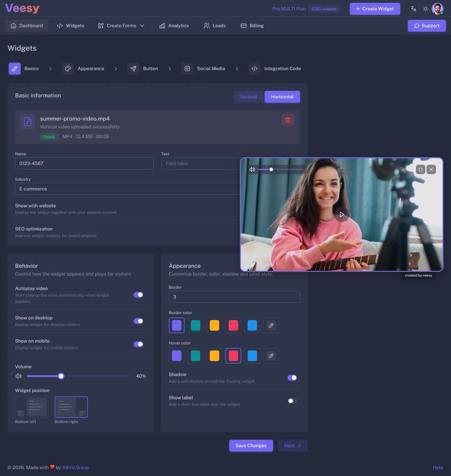Minimize the video preview widget
This screenshot has width=451, height=476.
(420, 169)
